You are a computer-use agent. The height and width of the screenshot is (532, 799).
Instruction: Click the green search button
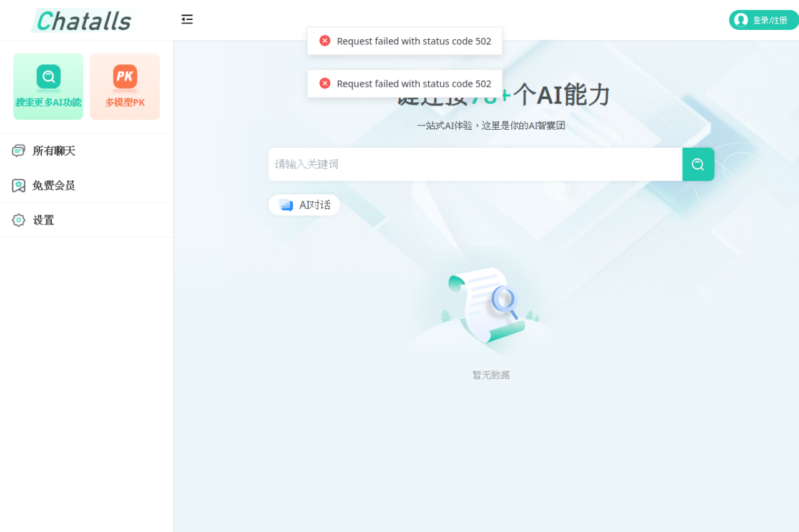[x=698, y=165]
